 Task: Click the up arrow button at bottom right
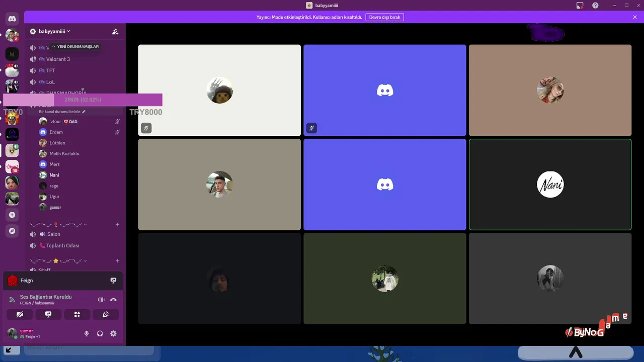click(x=576, y=352)
